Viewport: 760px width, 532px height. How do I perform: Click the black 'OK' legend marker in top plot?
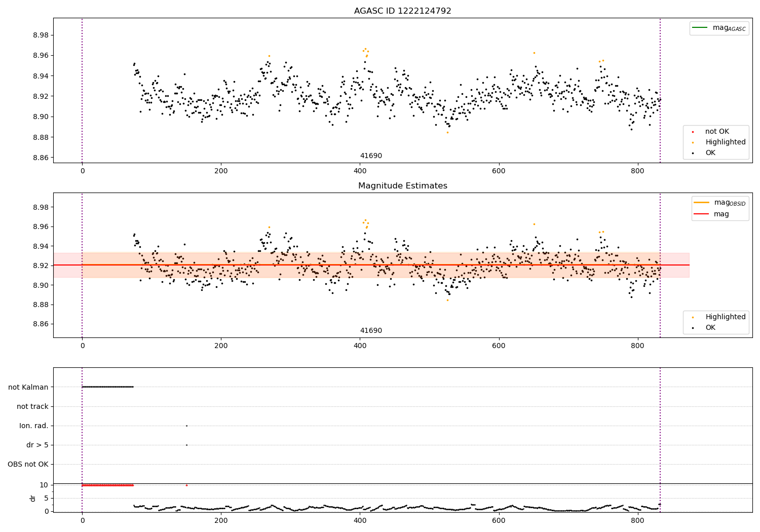[693, 153]
